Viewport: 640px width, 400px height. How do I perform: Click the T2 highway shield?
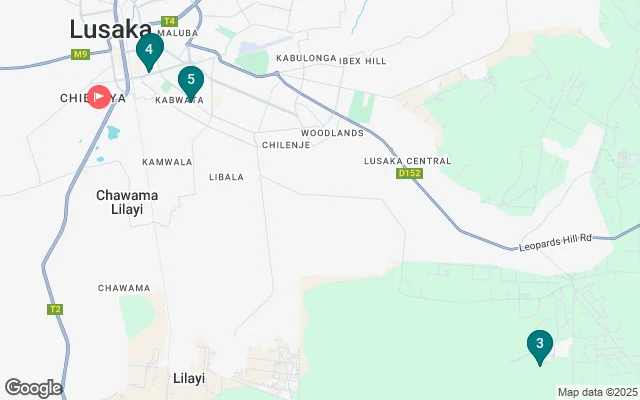pyautogui.click(x=55, y=309)
